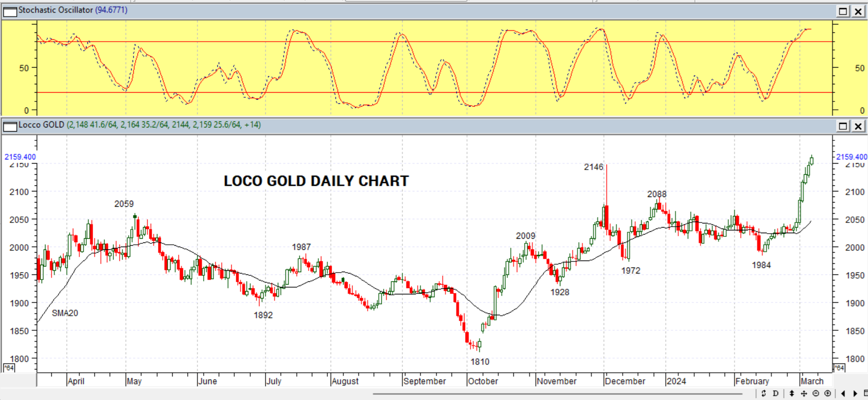Click the Locco GOLD title text
The width and height of the screenshot is (868, 400).
pyautogui.click(x=41, y=125)
